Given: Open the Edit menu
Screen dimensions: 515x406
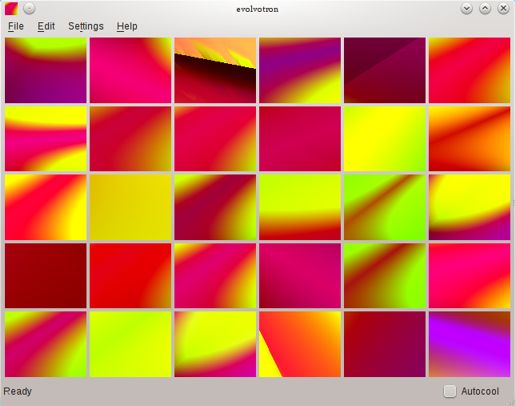Looking at the screenshot, I should coord(46,26).
